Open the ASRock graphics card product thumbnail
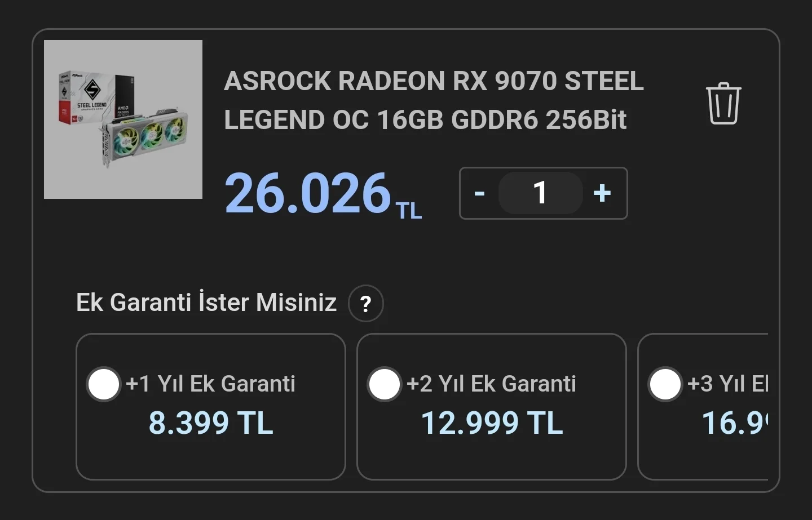This screenshot has height=520, width=812. click(x=123, y=119)
